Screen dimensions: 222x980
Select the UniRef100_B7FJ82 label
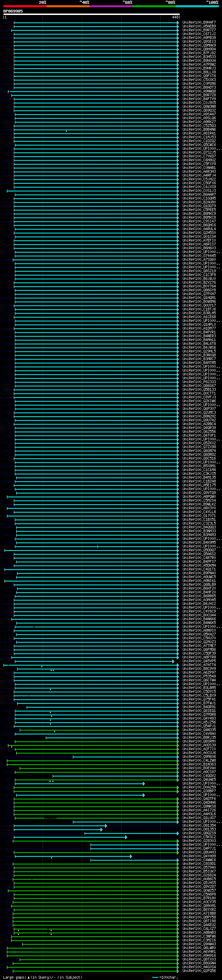[199, 53]
